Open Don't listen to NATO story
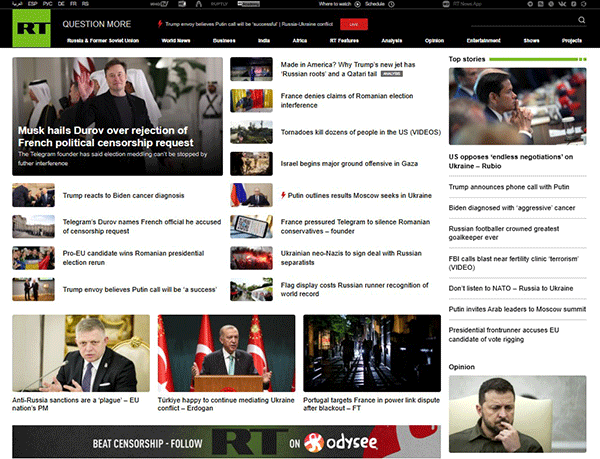The width and height of the screenshot is (600, 459). coord(510,288)
